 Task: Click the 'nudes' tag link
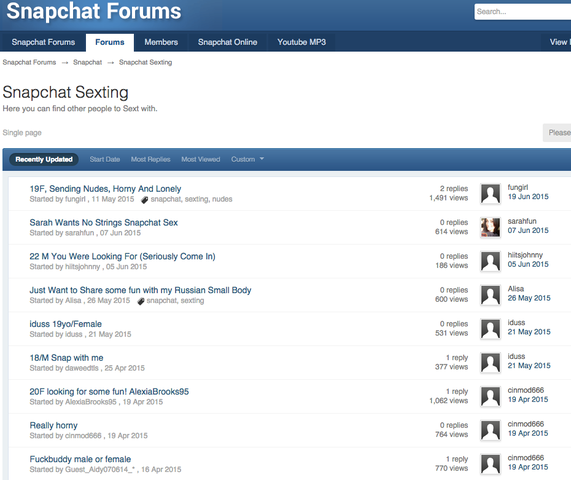(x=222, y=199)
